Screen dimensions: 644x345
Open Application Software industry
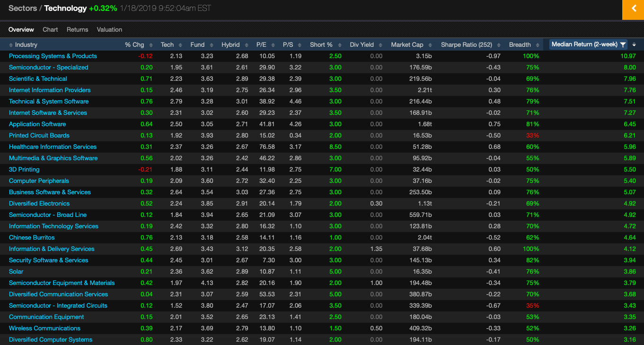pyautogui.click(x=37, y=124)
